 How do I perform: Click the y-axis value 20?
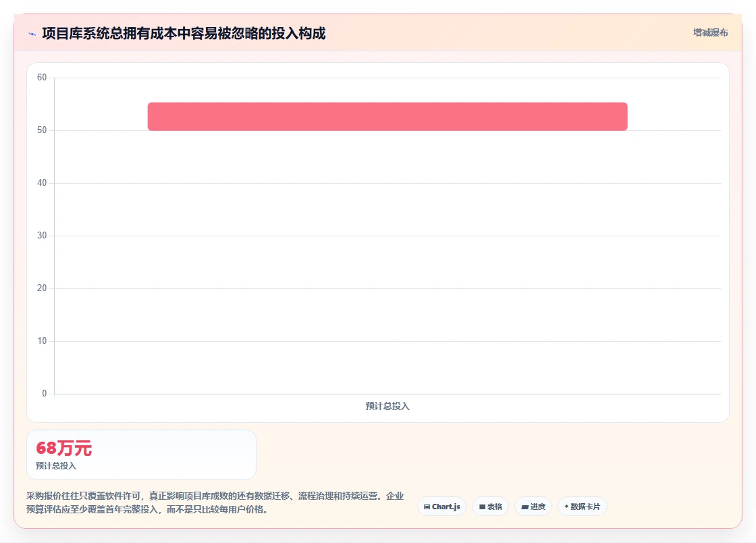[42, 288]
